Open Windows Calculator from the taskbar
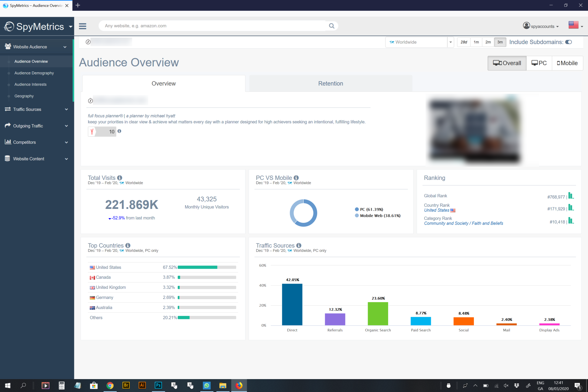The height and width of the screenshot is (392, 588). tap(61, 386)
